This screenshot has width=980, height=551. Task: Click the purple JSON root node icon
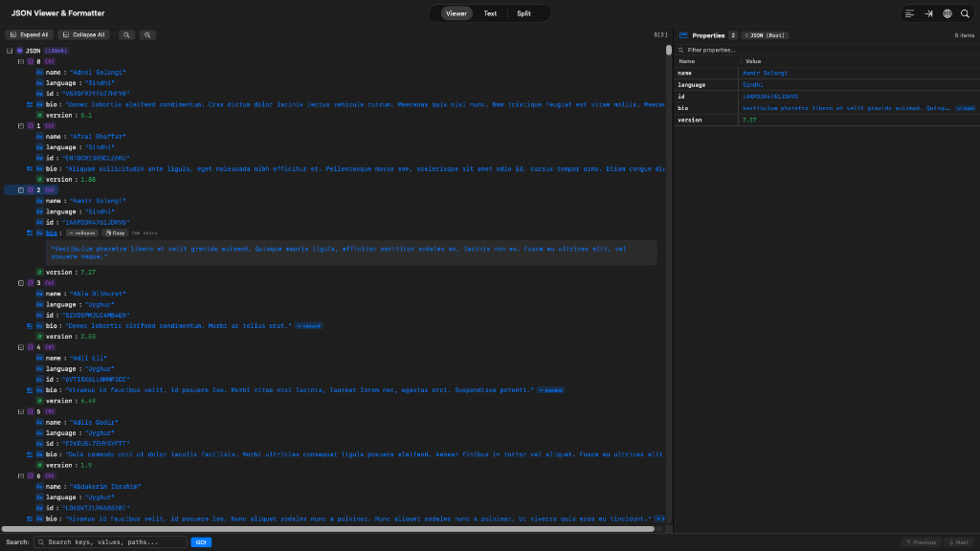click(19, 51)
